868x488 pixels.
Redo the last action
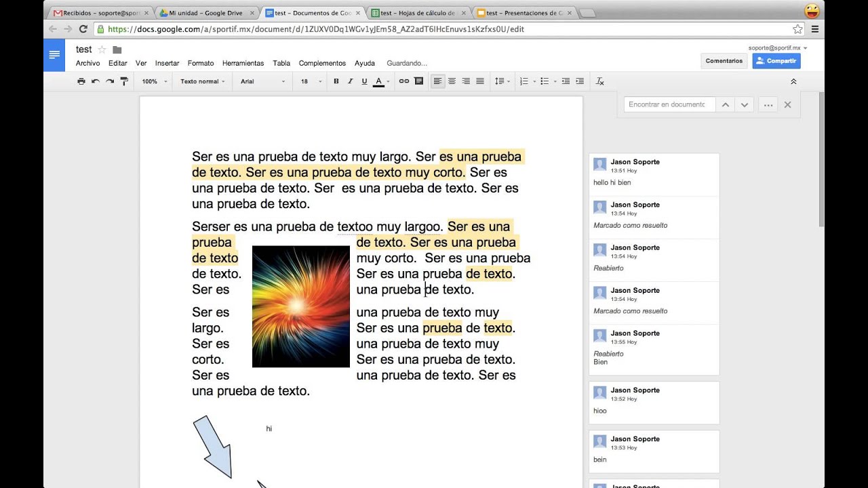pyautogui.click(x=110, y=81)
